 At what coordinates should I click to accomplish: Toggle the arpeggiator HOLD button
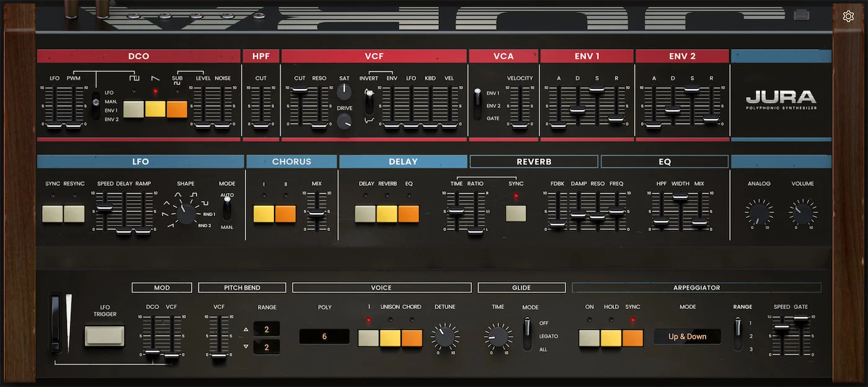pyautogui.click(x=611, y=338)
